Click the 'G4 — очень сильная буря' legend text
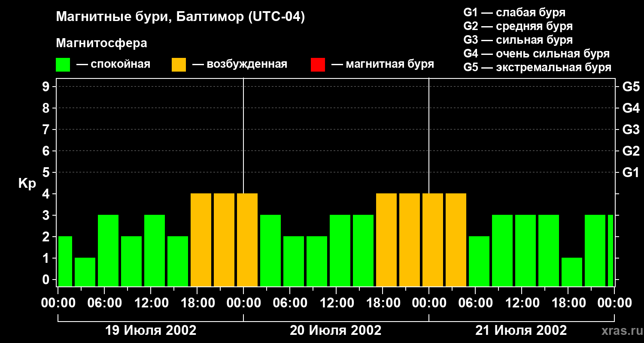Image resolution: width=644 pixels, height=343 pixels. tap(536, 54)
